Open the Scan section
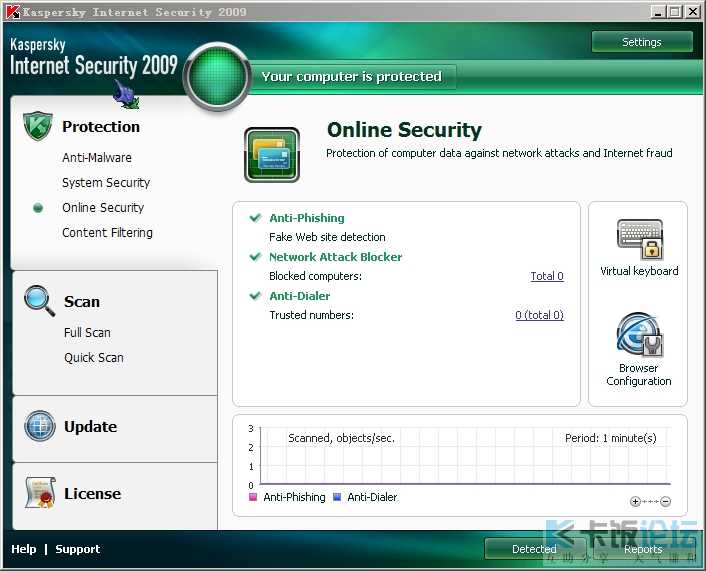The height and width of the screenshot is (571, 706). [81, 301]
